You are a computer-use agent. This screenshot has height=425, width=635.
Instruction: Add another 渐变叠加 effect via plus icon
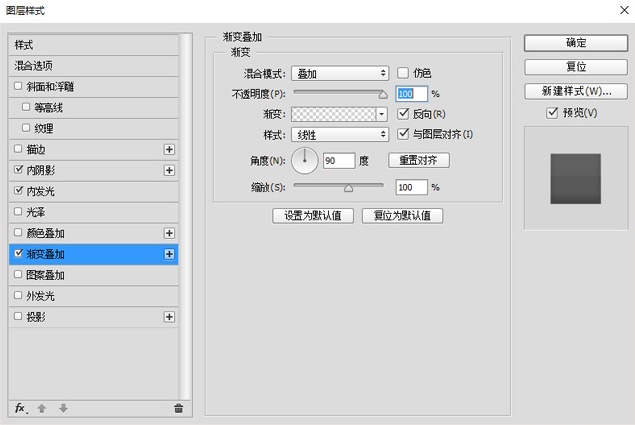[x=169, y=254]
